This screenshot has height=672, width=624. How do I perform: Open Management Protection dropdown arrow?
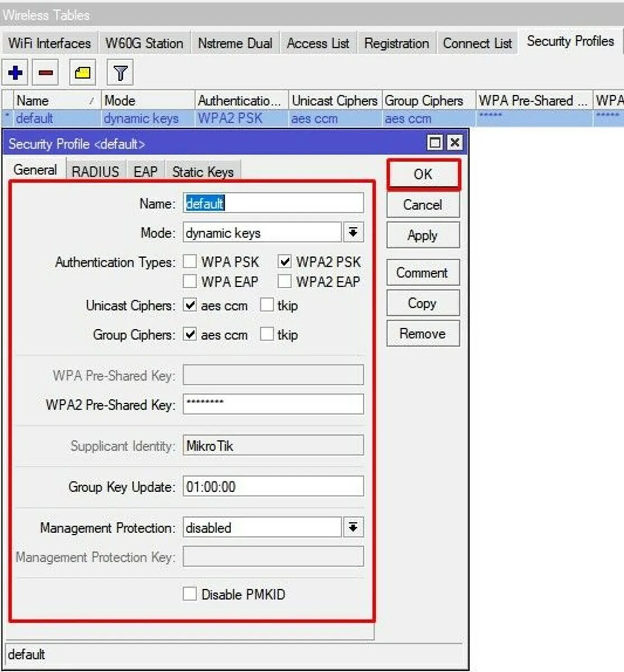[x=353, y=527]
